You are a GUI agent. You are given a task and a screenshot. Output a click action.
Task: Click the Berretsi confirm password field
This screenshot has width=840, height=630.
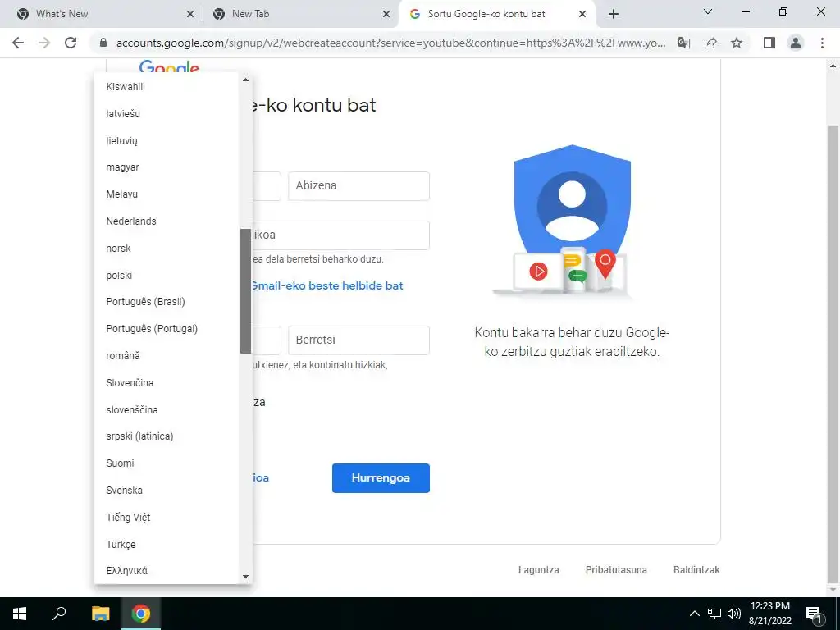point(359,340)
